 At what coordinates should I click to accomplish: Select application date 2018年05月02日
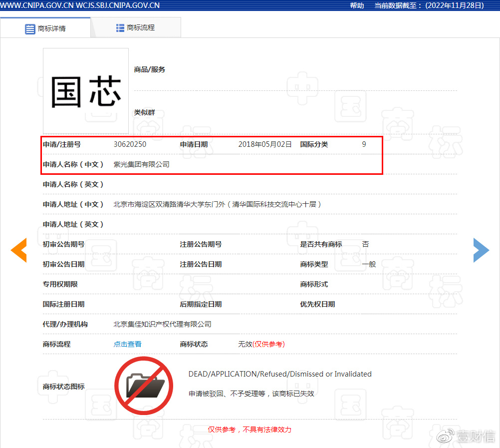pos(265,144)
